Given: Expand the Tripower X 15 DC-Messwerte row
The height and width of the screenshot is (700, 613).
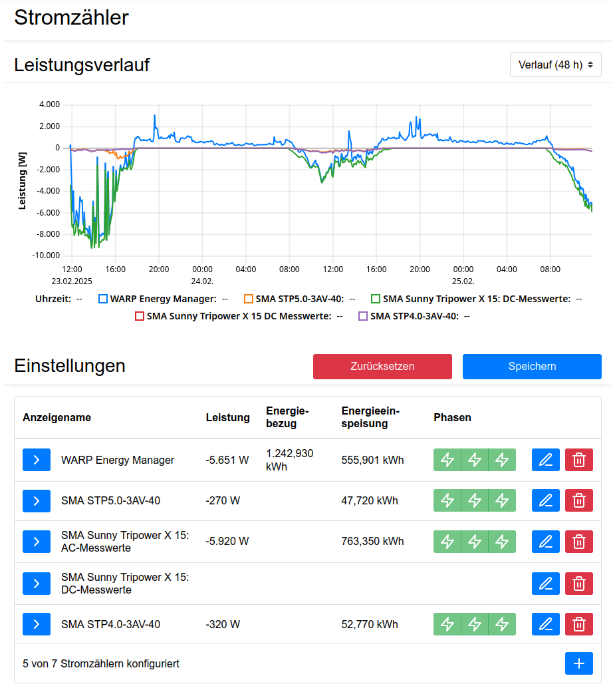Looking at the screenshot, I should click(x=37, y=584).
